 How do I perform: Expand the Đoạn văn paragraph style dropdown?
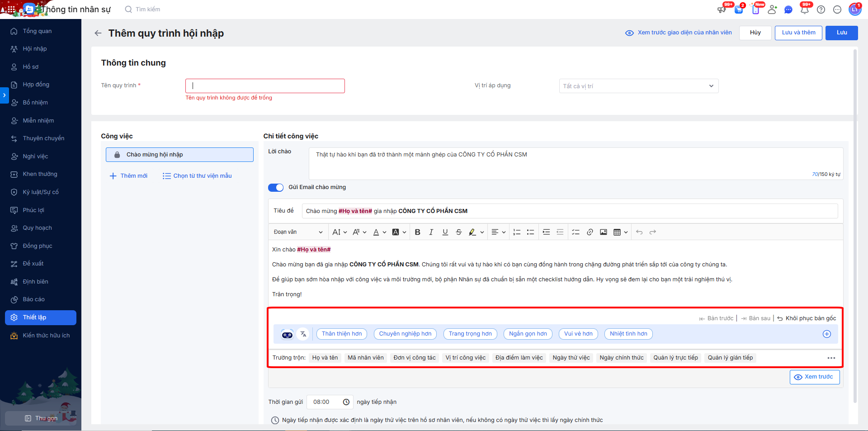click(x=298, y=232)
